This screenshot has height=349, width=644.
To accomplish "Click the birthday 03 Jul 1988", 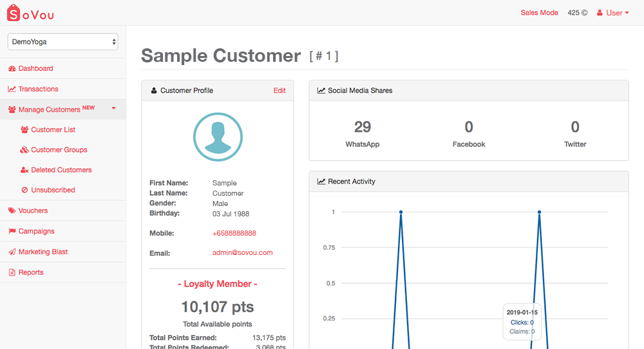I will 231,214.
